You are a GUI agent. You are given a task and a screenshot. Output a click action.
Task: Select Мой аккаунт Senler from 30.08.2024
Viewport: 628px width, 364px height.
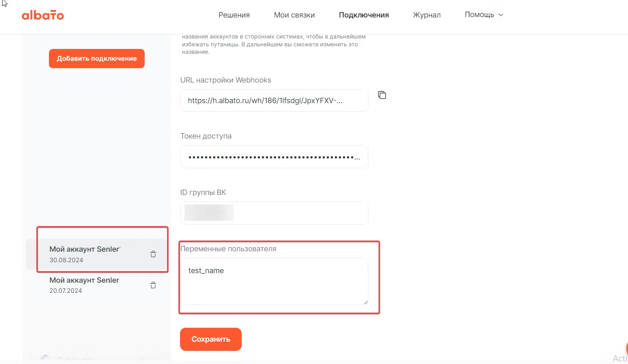(84, 254)
